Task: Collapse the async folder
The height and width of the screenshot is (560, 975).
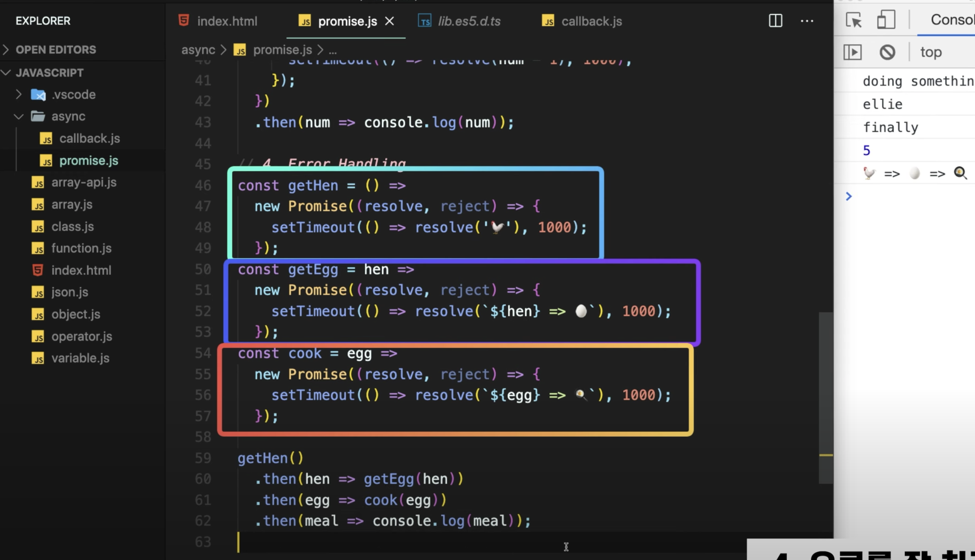Action: pos(68,116)
